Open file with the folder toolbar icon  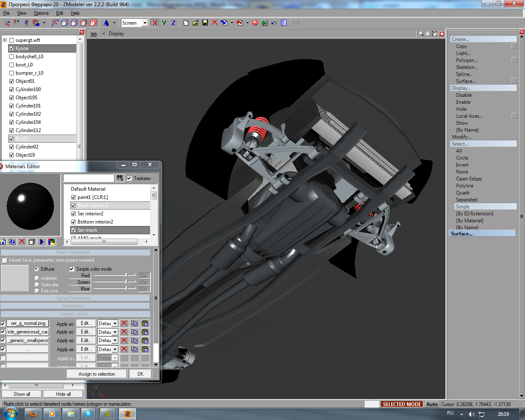196,23
